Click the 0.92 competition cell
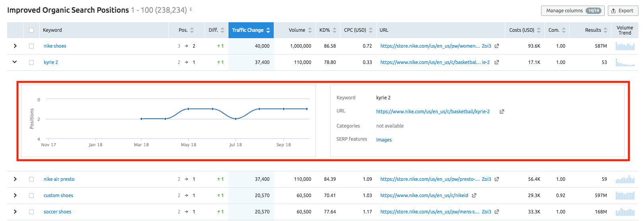This screenshot has height=221, width=644. tap(561, 196)
